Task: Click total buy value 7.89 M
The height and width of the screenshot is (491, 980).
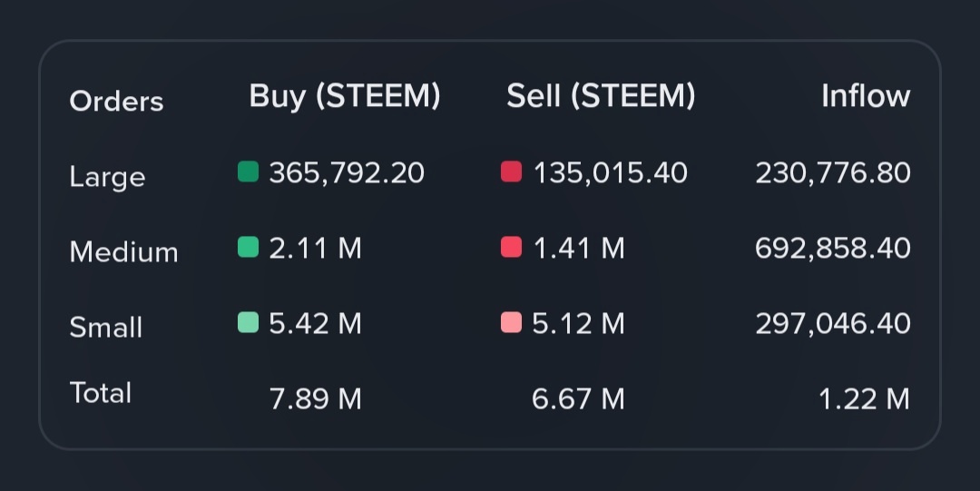Action: click(x=316, y=399)
